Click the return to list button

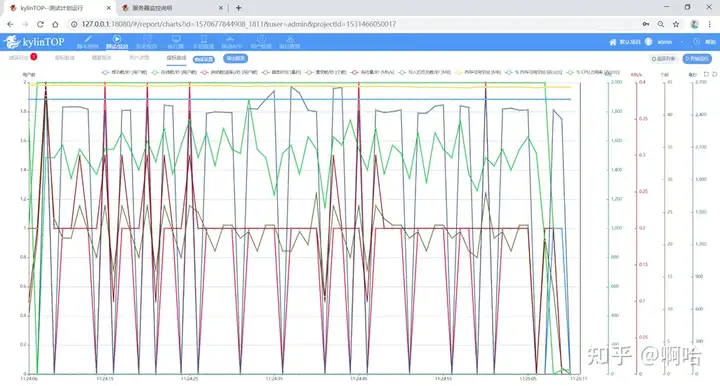coord(664,59)
